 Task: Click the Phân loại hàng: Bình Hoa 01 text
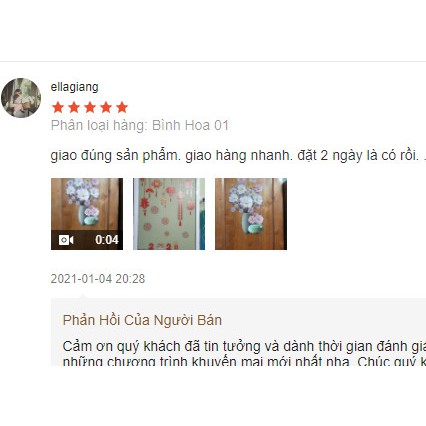140,126
